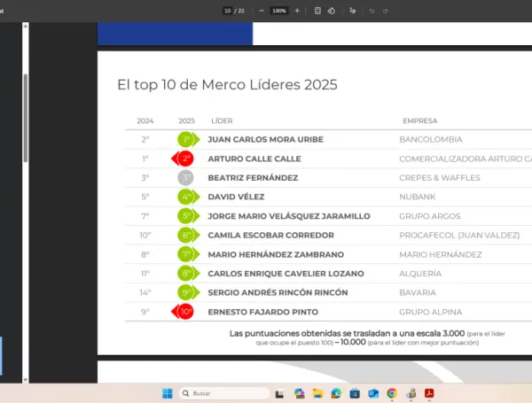This screenshot has width=532, height=403.
Task: Open the Copilot app in the taskbar
Action: tap(300, 393)
